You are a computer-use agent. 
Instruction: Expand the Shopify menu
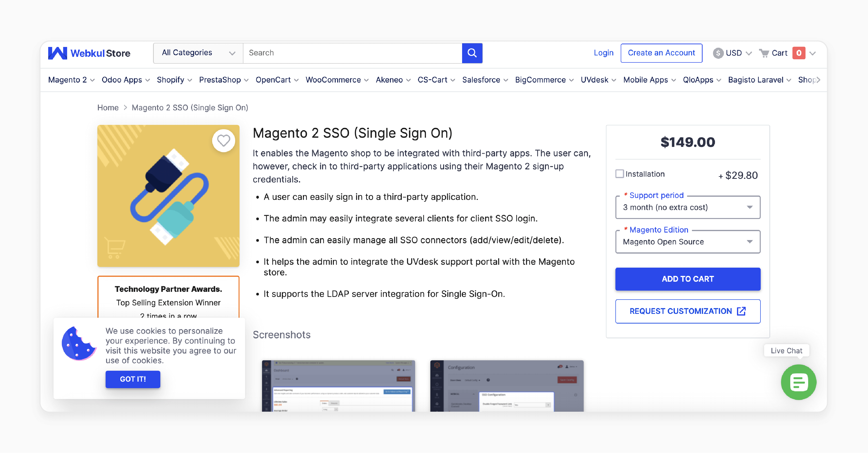click(174, 80)
